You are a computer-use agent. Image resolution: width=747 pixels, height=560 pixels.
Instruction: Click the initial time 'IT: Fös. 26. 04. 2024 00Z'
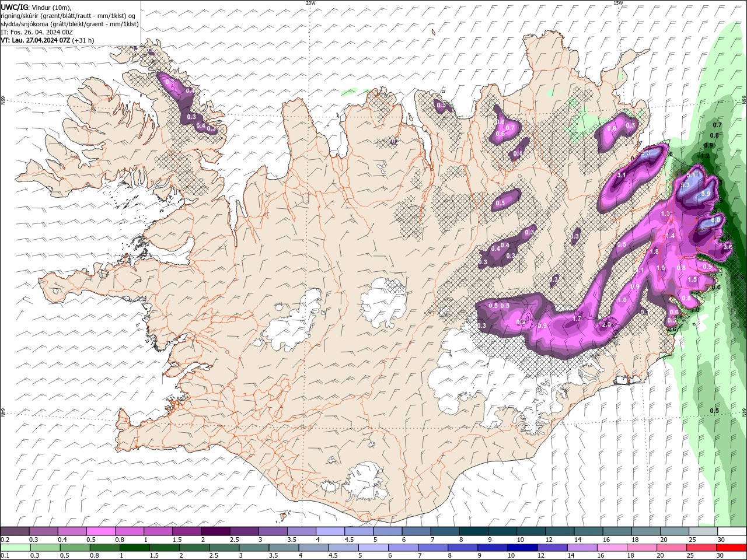coord(37,32)
